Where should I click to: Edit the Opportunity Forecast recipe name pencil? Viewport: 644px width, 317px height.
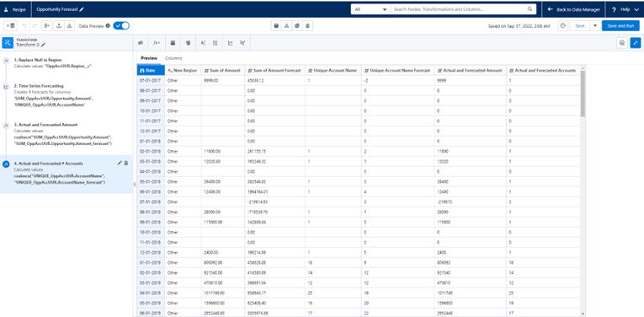coord(82,9)
